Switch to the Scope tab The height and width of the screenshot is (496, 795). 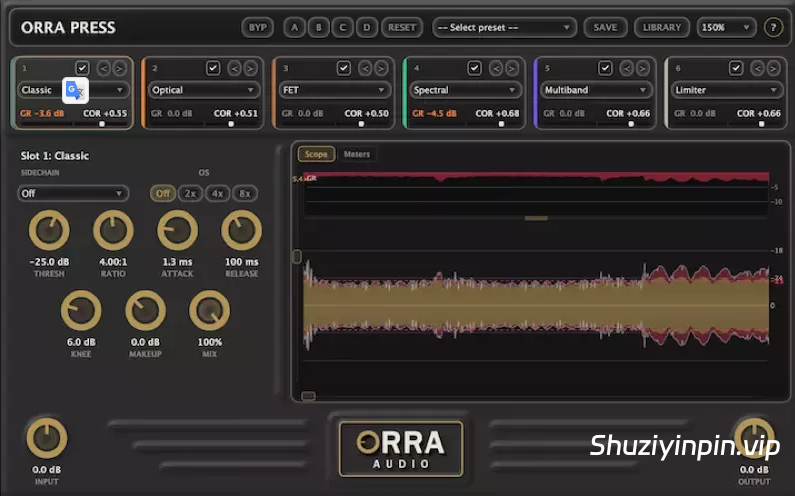click(x=316, y=154)
